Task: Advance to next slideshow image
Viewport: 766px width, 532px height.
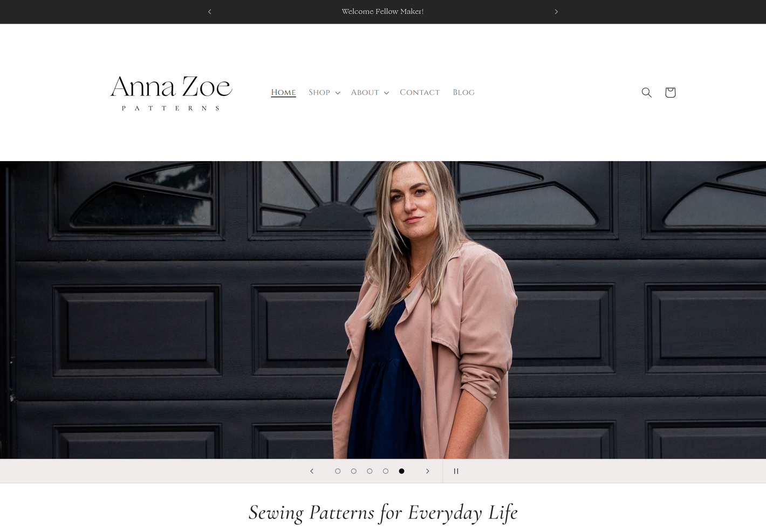Action: (x=427, y=471)
